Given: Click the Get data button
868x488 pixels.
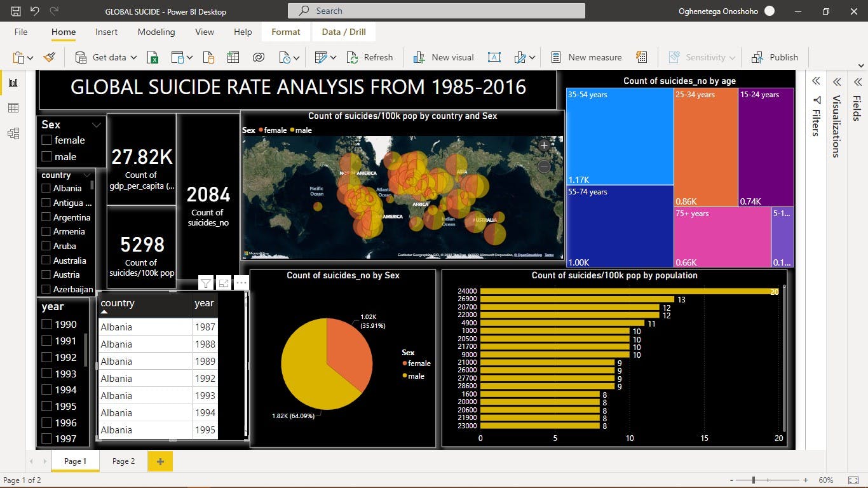Looking at the screenshot, I should pos(100,57).
